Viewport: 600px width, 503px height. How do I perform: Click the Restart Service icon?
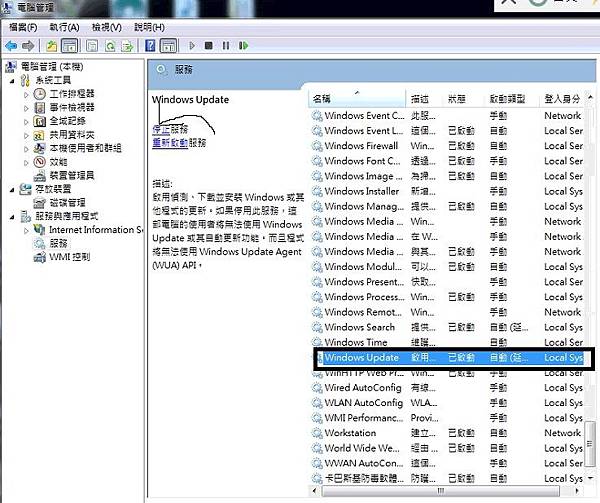click(x=243, y=46)
